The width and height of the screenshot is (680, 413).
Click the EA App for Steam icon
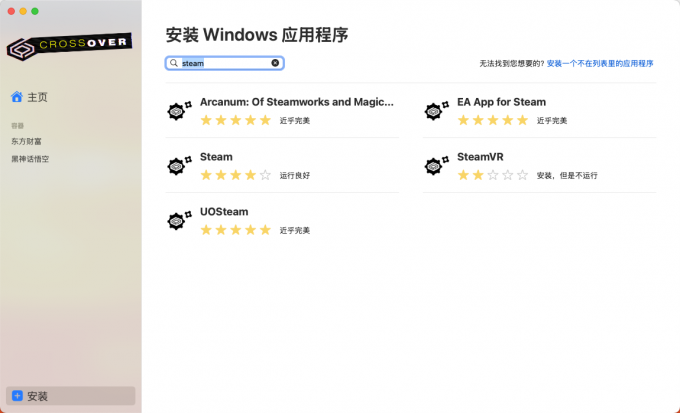pos(437,111)
